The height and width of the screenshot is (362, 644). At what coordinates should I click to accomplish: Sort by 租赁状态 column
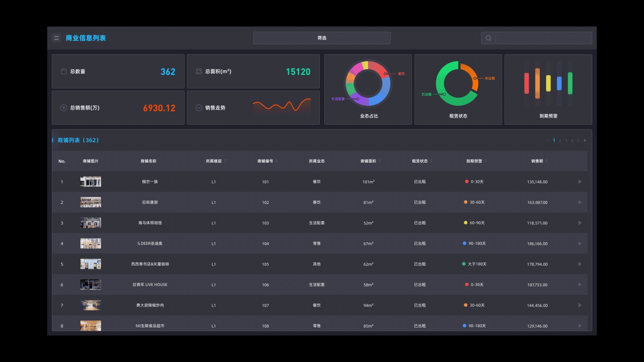point(432,161)
